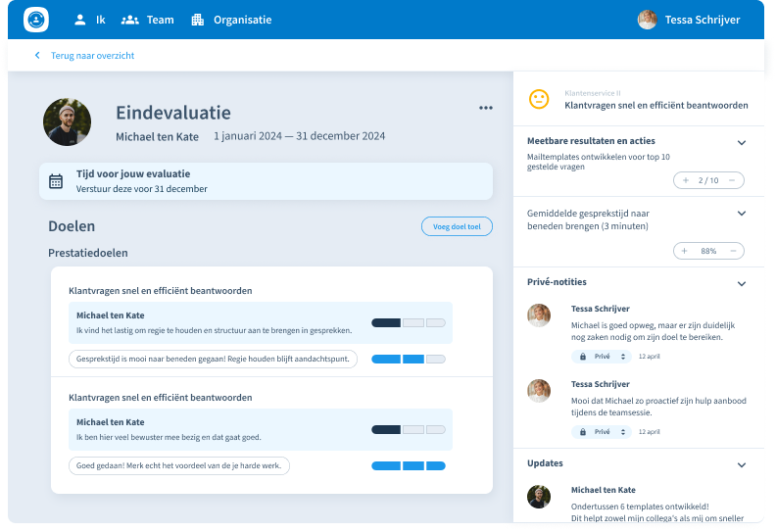Viewport: 776px width, 532px height.
Task: Click Michael's comment 'Ik vind het lastig om regie'
Action: pos(214,330)
